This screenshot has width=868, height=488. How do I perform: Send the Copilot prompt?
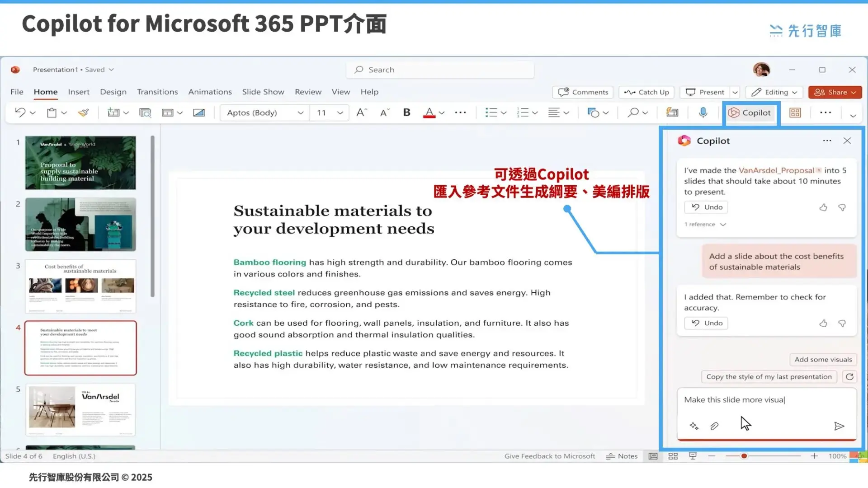click(839, 426)
